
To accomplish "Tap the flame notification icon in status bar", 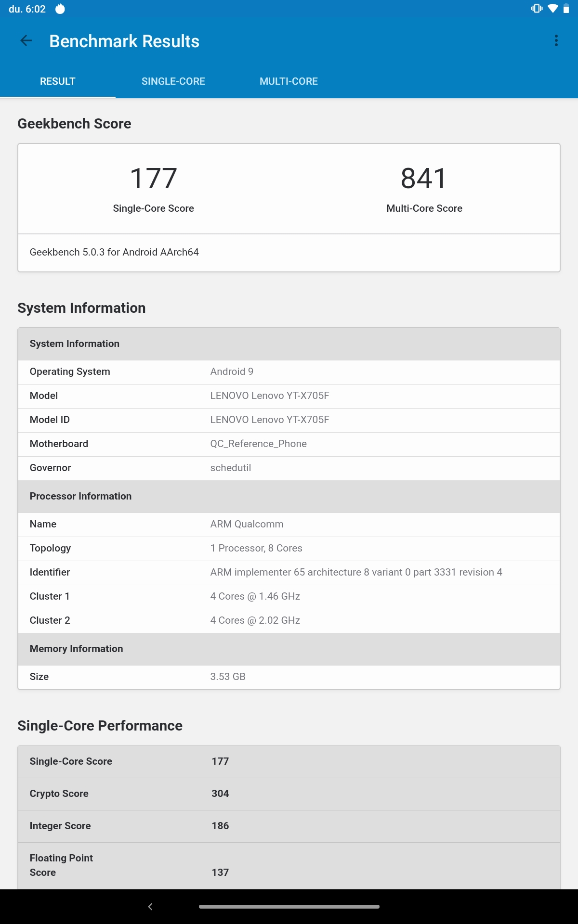I will 60,9.
